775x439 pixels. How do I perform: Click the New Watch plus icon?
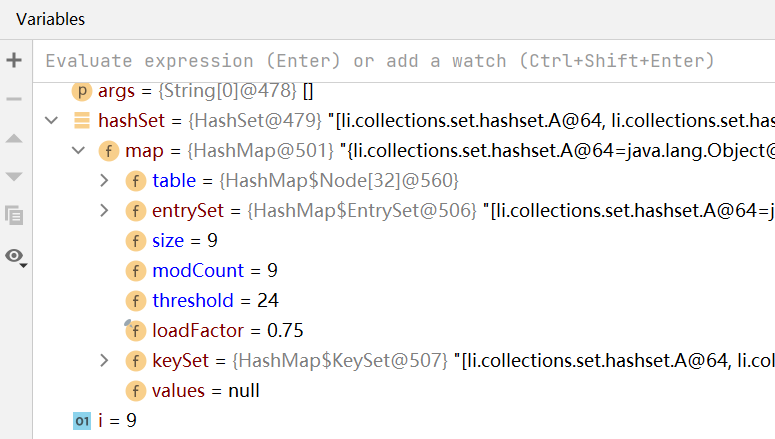pos(14,60)
